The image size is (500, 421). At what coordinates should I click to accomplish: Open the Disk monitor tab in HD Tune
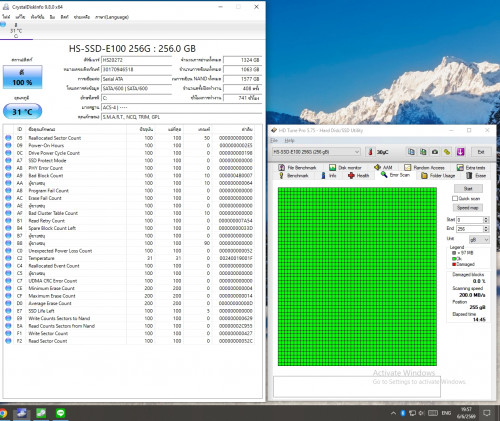(x=345, y=167)
